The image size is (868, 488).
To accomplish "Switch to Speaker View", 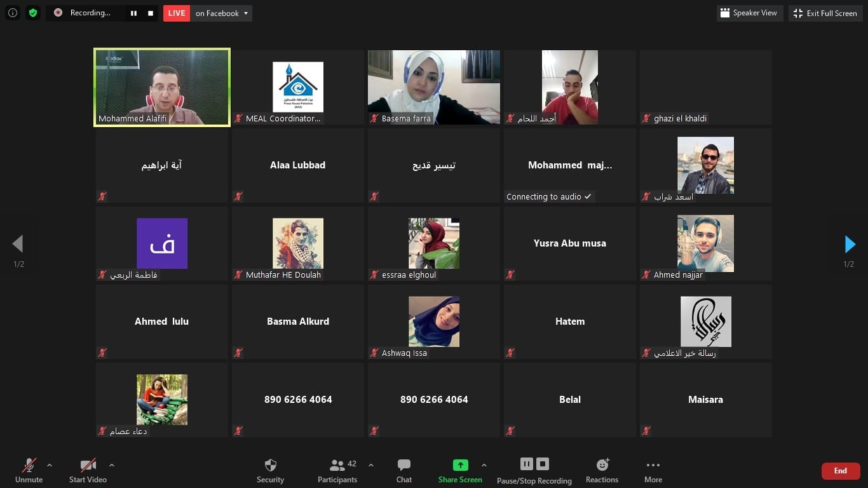I will (x=749, y=13).
